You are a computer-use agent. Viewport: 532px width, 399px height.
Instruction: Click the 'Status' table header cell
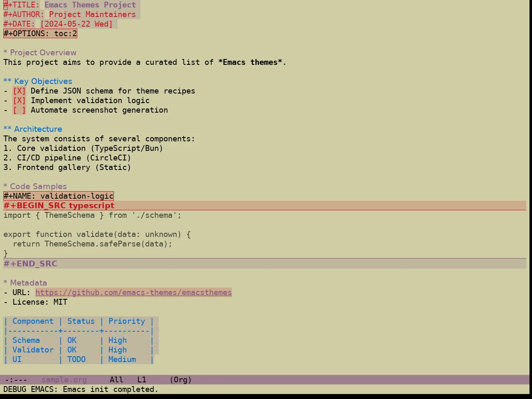tap(81, 321)
